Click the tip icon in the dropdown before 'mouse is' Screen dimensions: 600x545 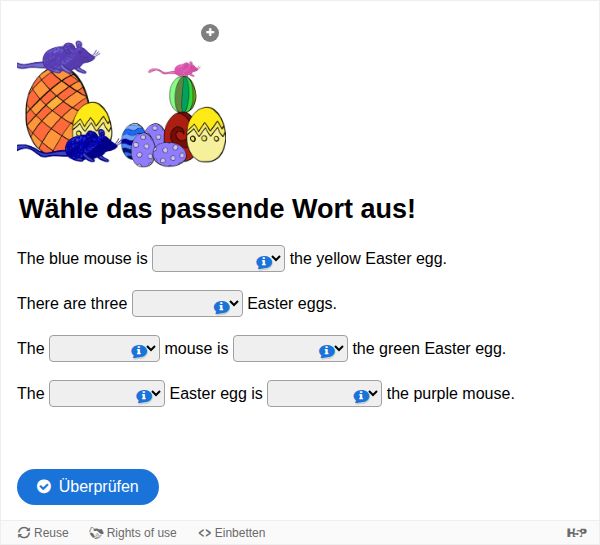139,351
